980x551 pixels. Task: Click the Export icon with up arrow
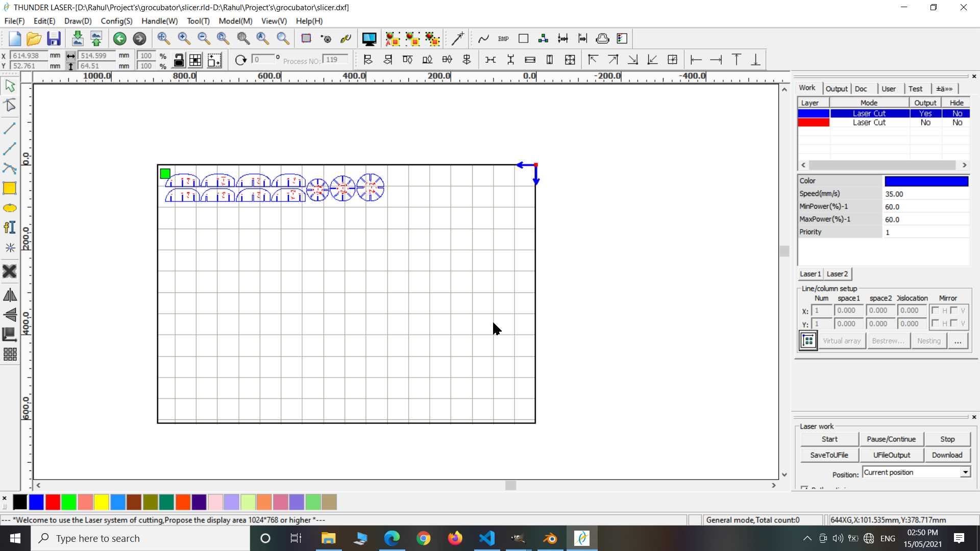(96, 39)
